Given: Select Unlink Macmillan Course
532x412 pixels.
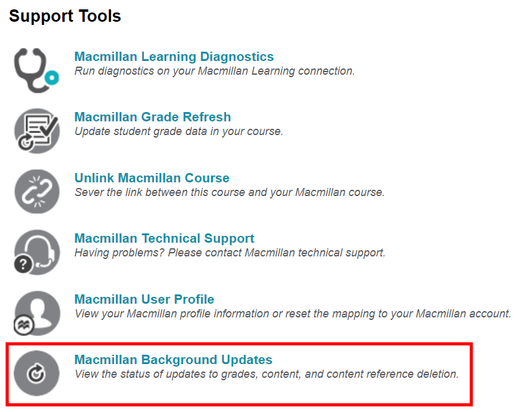Looking at the screenshot, I should pos(151,177).
